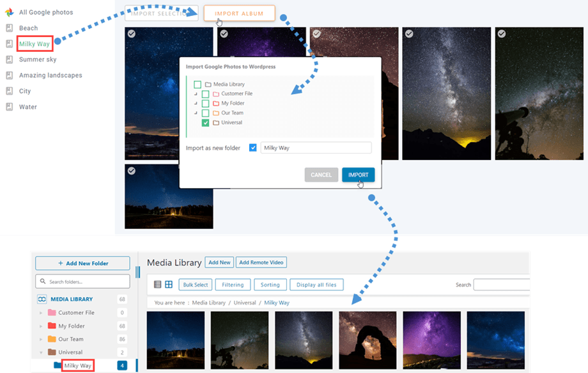Click the red My Folder icon in sidebar tree
588x373 pixels.
[x=52, y=326]
